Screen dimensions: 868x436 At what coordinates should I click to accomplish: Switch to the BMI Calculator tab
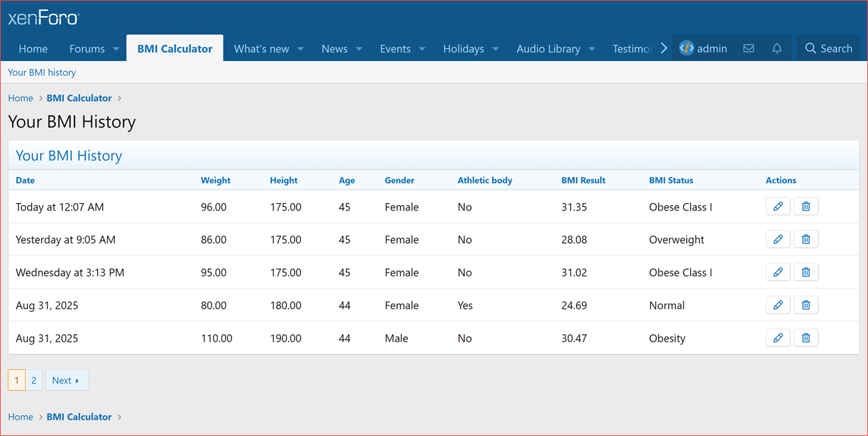174,48
